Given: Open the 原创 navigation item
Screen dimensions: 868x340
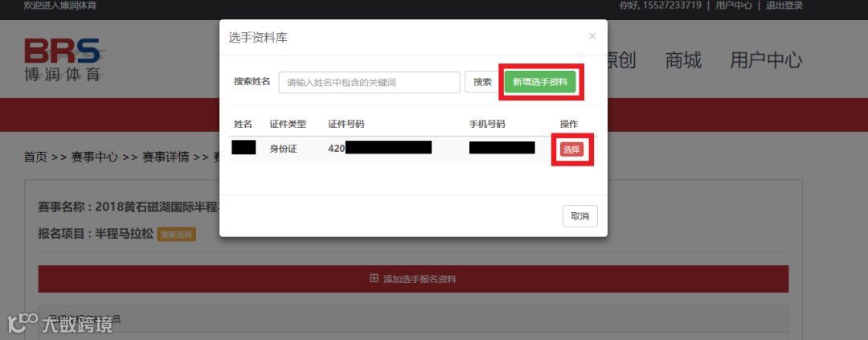Looking at the screenshot, I should tap(621, 59).
